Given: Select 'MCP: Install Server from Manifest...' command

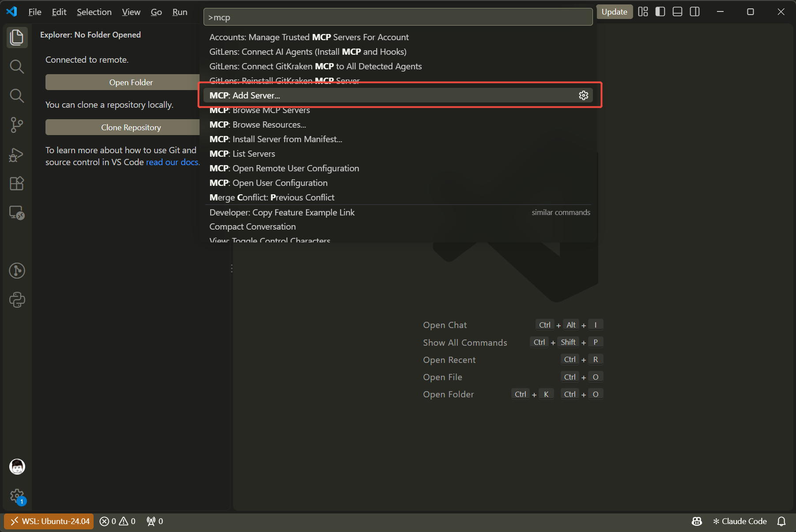Looking at the screenshot, I should [x=398, y=139].
